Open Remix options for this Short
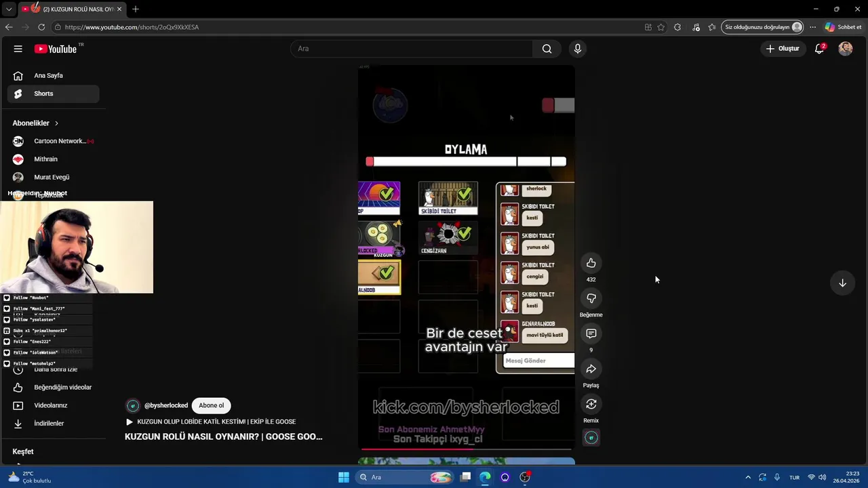Image resolution: width=868 pixels, height=488 pixels. (x=591, y=404)
